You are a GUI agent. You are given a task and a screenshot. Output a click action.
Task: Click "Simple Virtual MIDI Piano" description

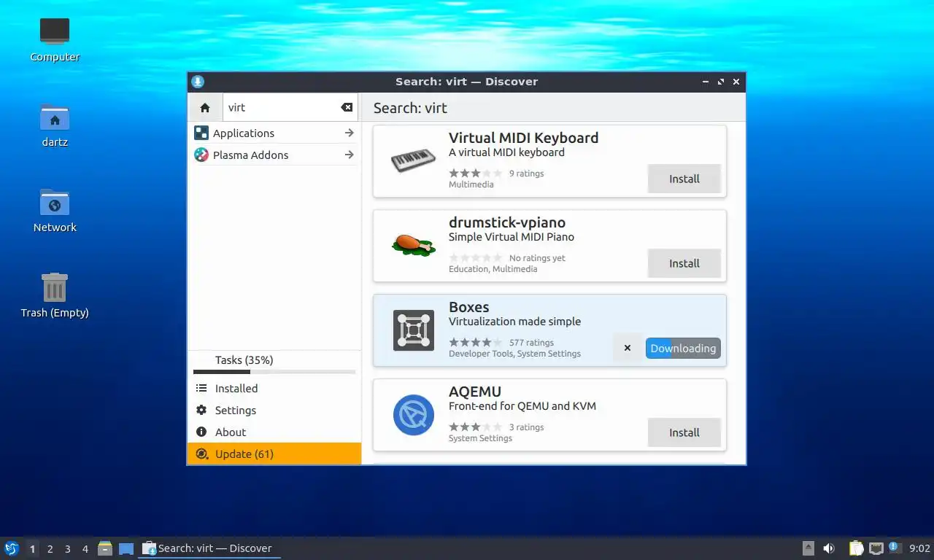tap(512, 237)
